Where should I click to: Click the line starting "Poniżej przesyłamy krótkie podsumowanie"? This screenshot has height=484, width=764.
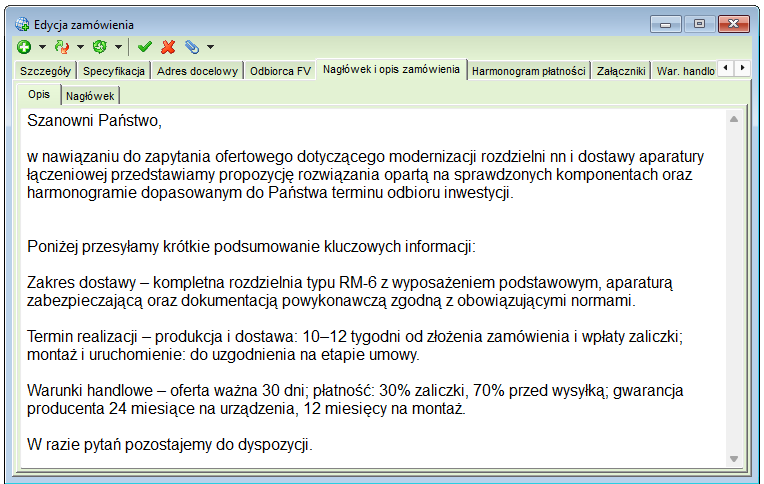point(251,247)
